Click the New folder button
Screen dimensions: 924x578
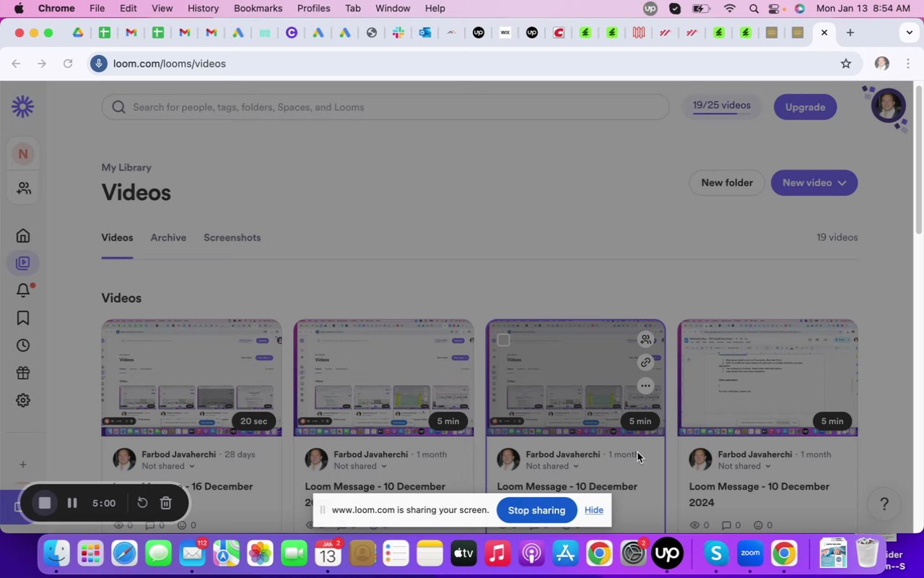[727, 183]
